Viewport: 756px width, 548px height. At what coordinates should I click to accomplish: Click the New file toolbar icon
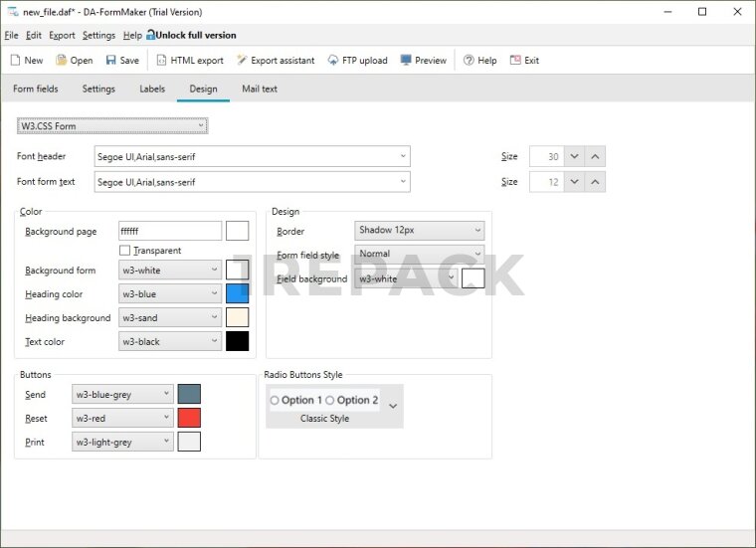pyautogui.click(x=16, y=61)
